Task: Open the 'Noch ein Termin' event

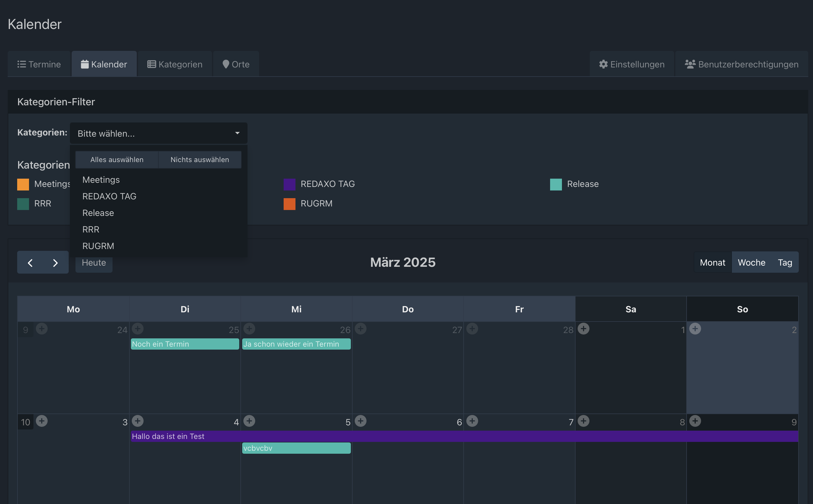Action: pos(185,344)
